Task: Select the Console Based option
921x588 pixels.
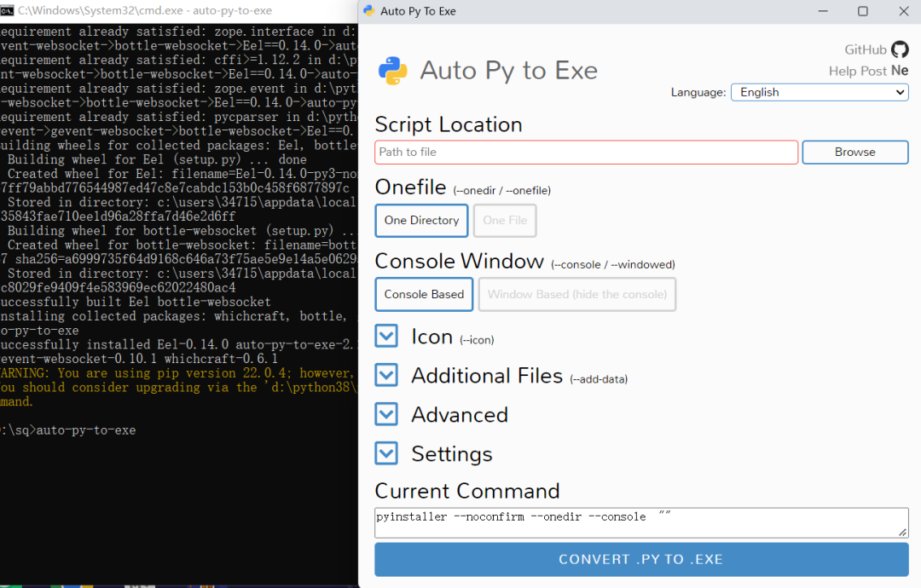Action: [424, 295]
